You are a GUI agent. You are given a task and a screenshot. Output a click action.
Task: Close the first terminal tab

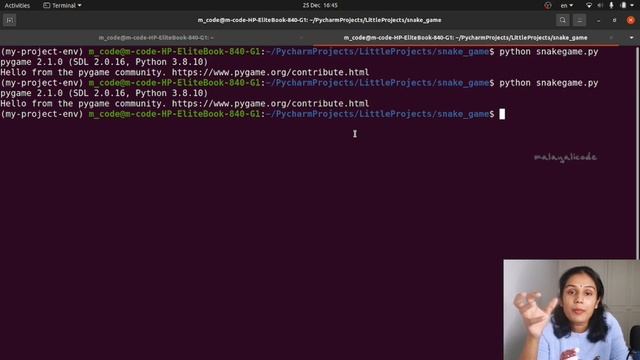tap(302, 38)
